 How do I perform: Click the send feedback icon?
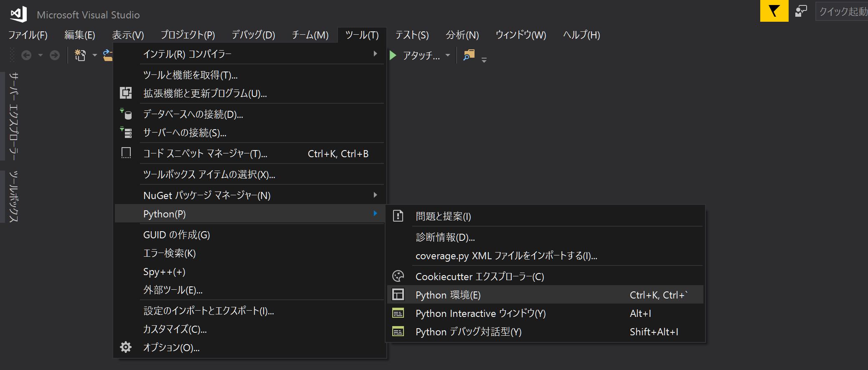(801, 11)
